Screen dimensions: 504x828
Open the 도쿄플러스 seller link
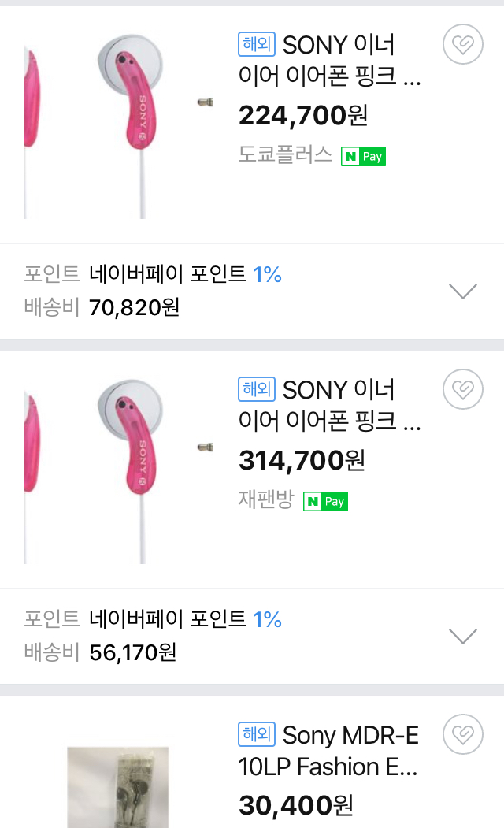[285, 155]
